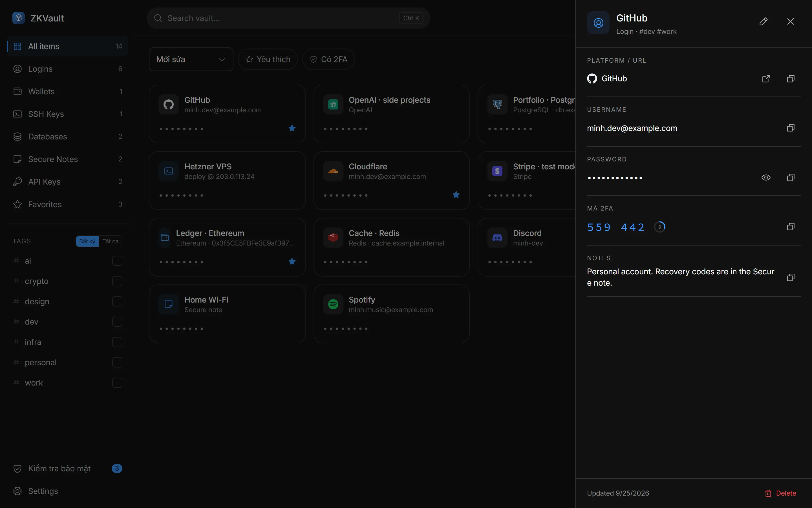Check the work tag checkbox
Image resolution: width=812 pixels, height=508 pixels.
(117, 383)
